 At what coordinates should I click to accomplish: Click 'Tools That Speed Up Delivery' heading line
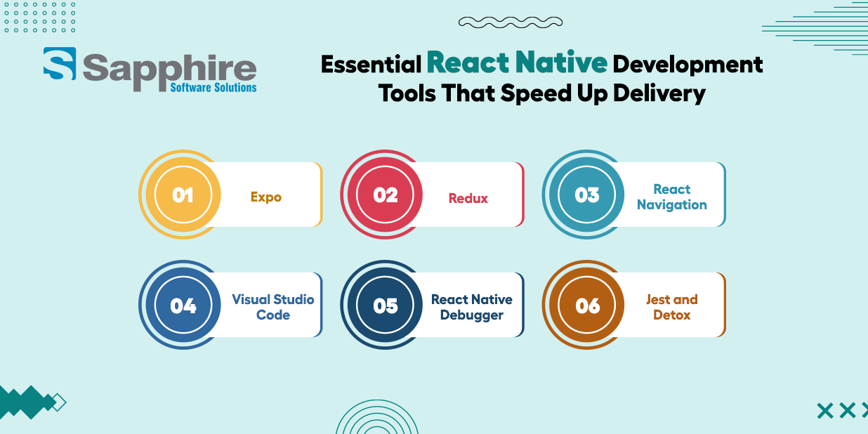[542, 93]
